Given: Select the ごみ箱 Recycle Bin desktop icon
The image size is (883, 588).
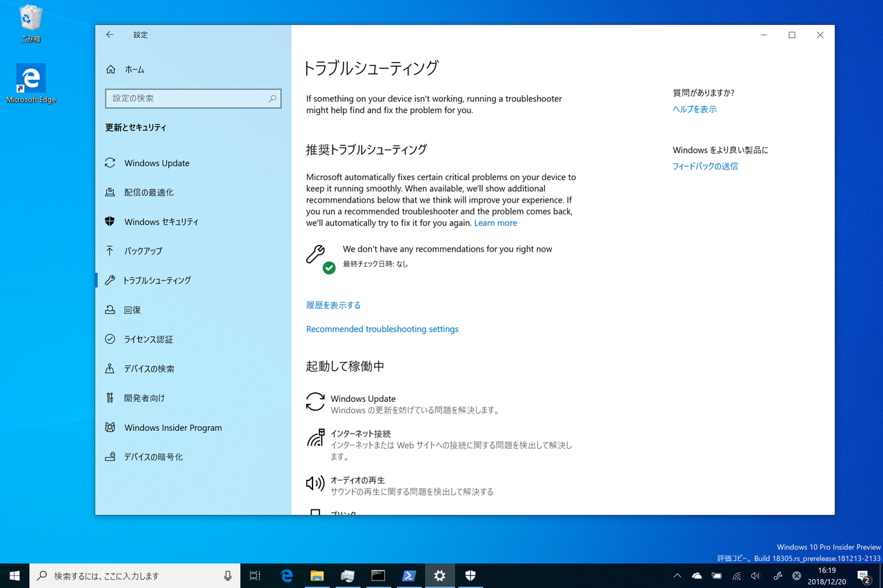Looking at the screenshot, I should (x=30, y=24).
